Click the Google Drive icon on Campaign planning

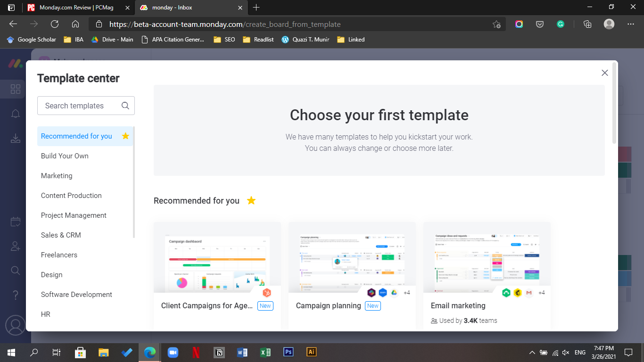pos(394,293)
